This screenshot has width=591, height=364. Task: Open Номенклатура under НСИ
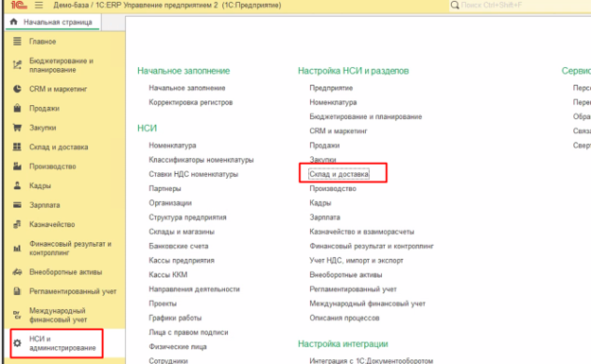[x=172, y=145]
